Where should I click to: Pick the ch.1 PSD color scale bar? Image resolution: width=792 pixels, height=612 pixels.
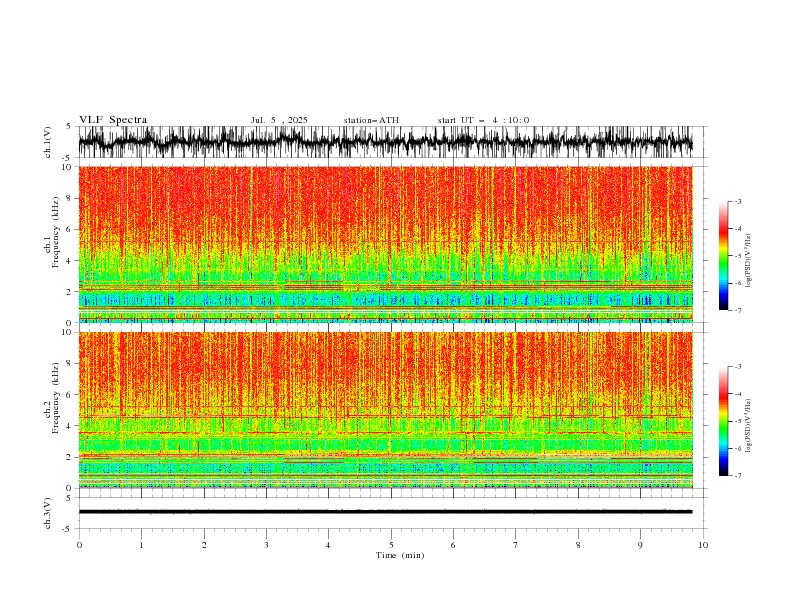tap(723, 255)
